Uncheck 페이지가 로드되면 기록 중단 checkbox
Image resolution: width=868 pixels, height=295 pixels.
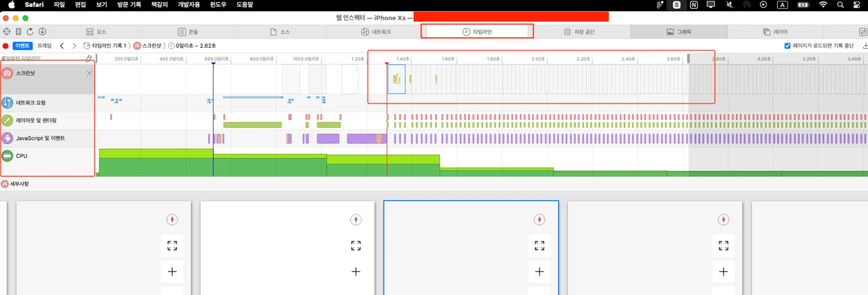coord(788,46)
